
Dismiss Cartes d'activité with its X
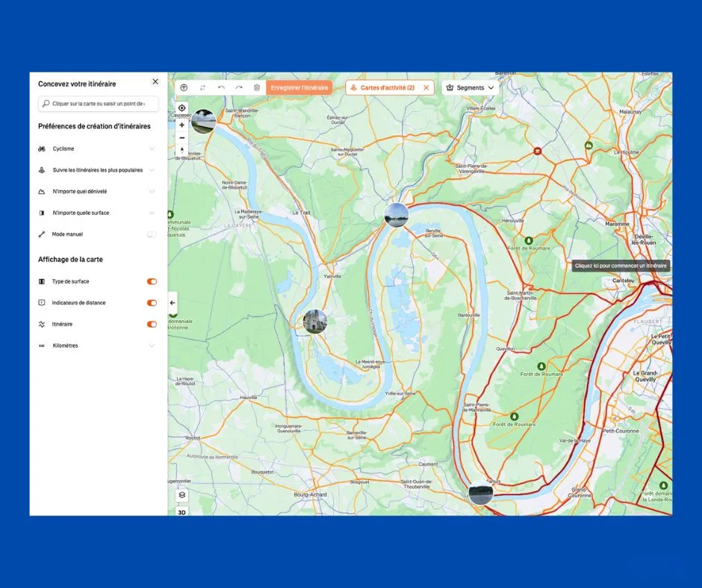click(x=426, y=87)
